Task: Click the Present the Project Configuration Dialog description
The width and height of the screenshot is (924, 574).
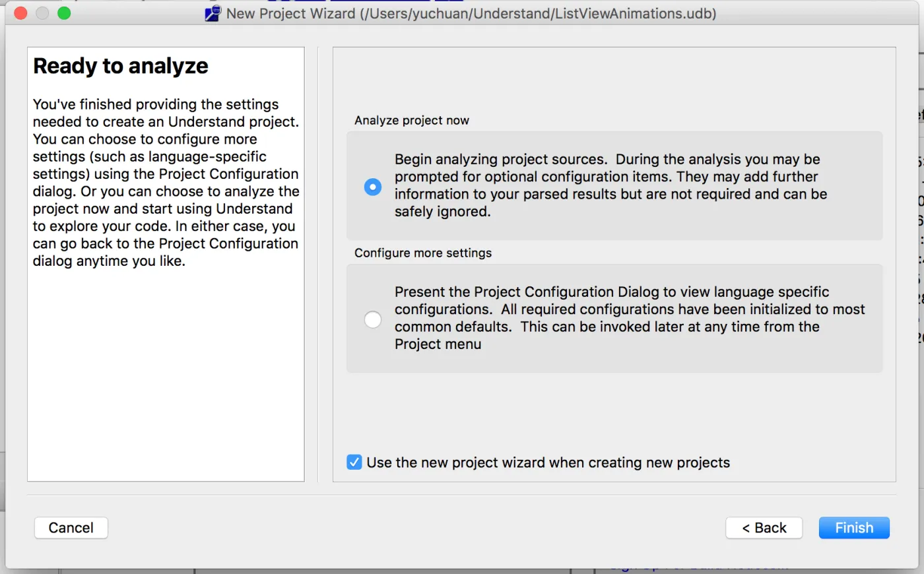Action: click(630, 318)
